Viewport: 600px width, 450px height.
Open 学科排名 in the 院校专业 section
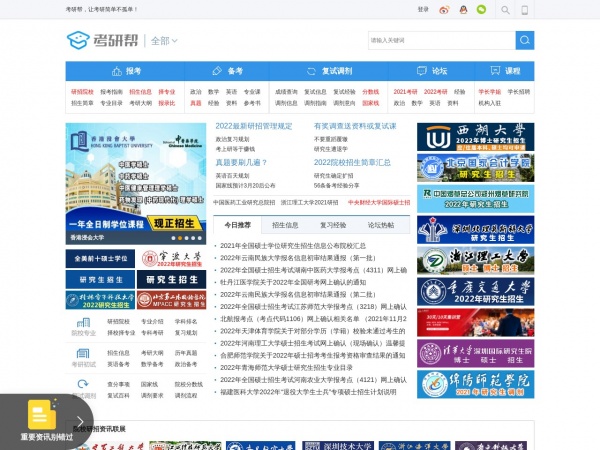pos(186,321)
